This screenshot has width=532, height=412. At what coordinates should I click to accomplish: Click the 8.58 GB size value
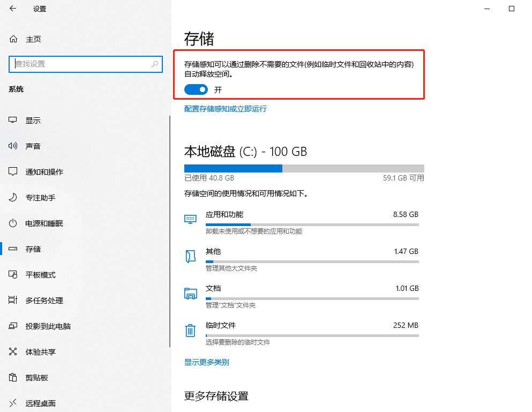click(406, 214)
